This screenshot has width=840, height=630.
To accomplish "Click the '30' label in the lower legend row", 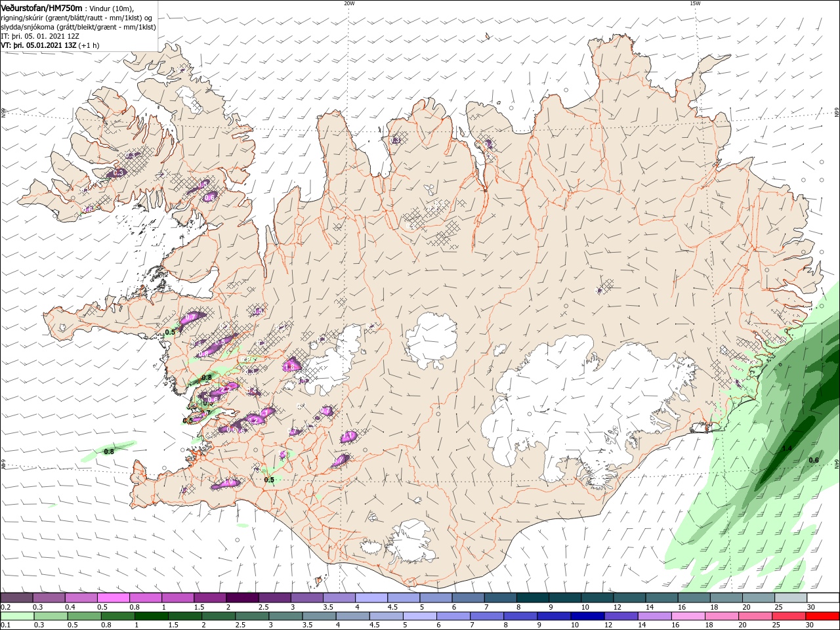I will pyautogui.click(x=811, y=625).
